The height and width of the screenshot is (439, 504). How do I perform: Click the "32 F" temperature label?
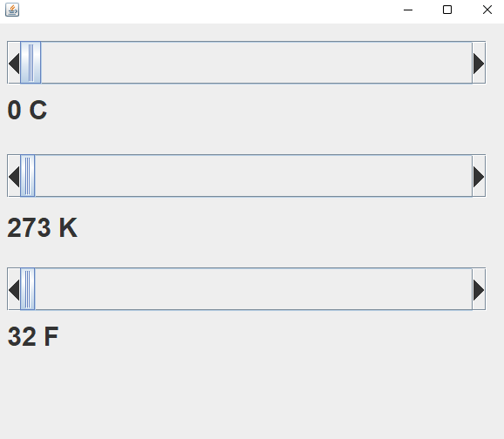click(33, 336)
